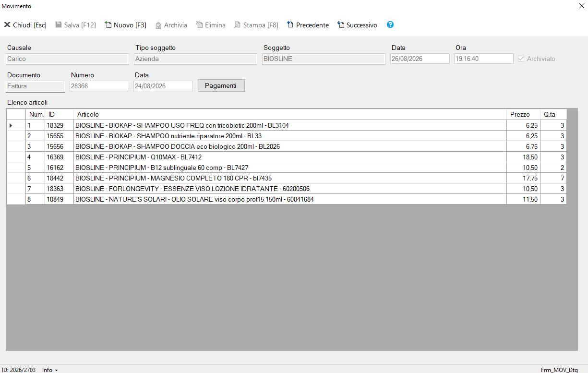This screenshot has width=588, height=373.
Task: Click the Pagamenti button
Action: coord(221,85)
